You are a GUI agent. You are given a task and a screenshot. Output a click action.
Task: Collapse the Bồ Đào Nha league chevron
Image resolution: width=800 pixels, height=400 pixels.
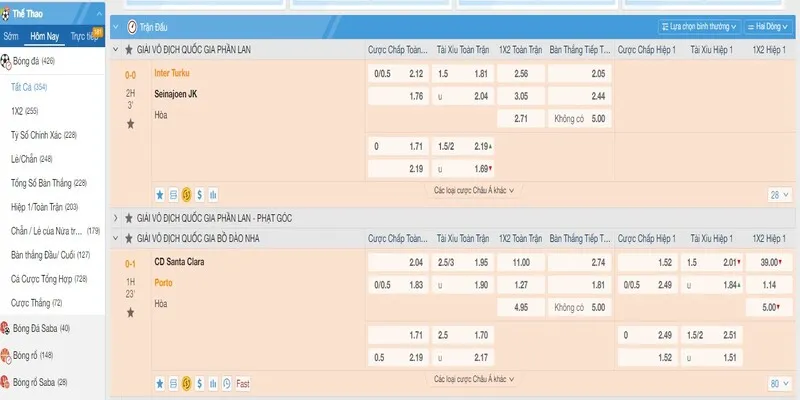coord(116,238)
